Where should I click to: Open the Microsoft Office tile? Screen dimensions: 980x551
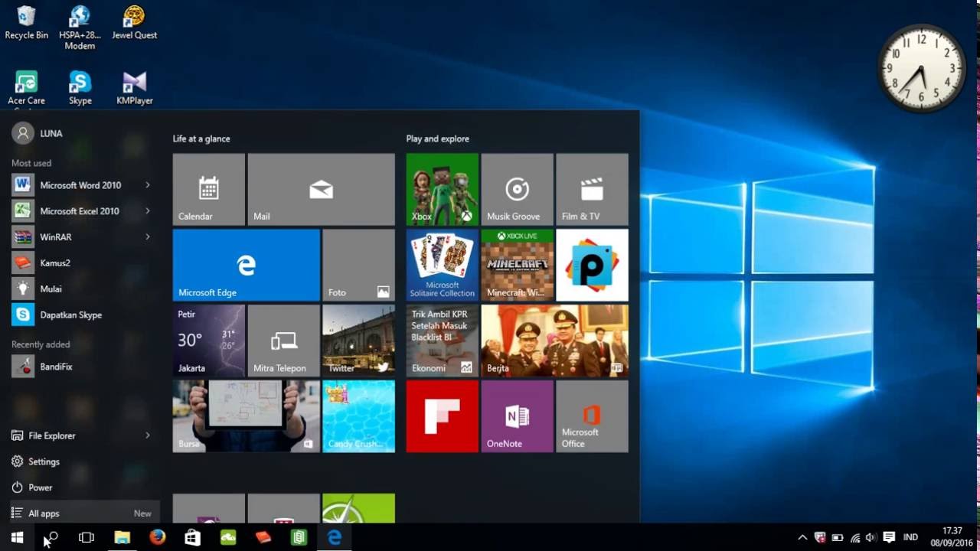592,416
